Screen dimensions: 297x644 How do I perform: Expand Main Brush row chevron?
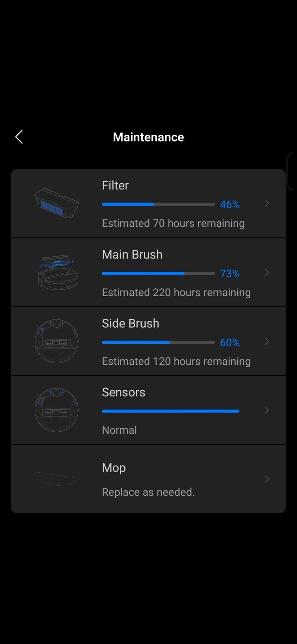(x=267, y=272)
